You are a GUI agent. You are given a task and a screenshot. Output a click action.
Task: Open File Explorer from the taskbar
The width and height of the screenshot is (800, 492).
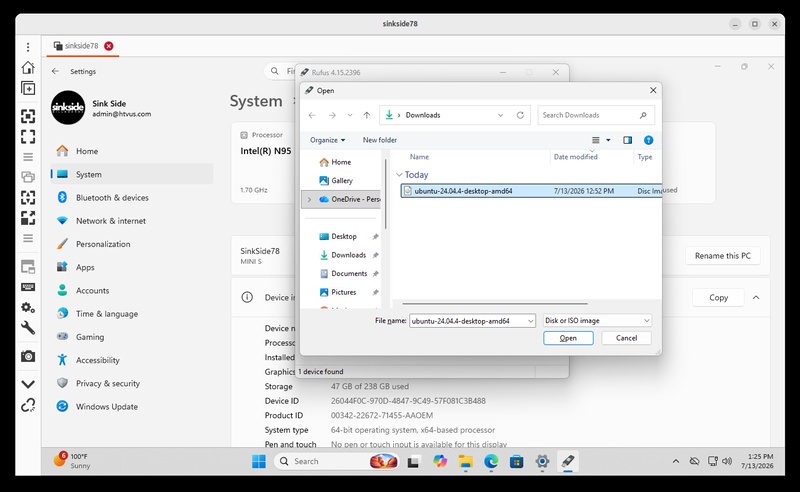pyautogui.click(x=465, y=461)
